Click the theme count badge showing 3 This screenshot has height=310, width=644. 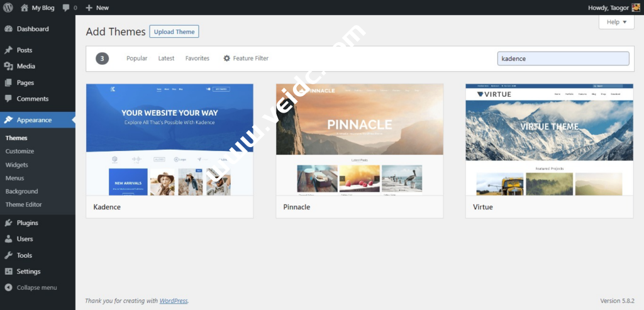103,58
